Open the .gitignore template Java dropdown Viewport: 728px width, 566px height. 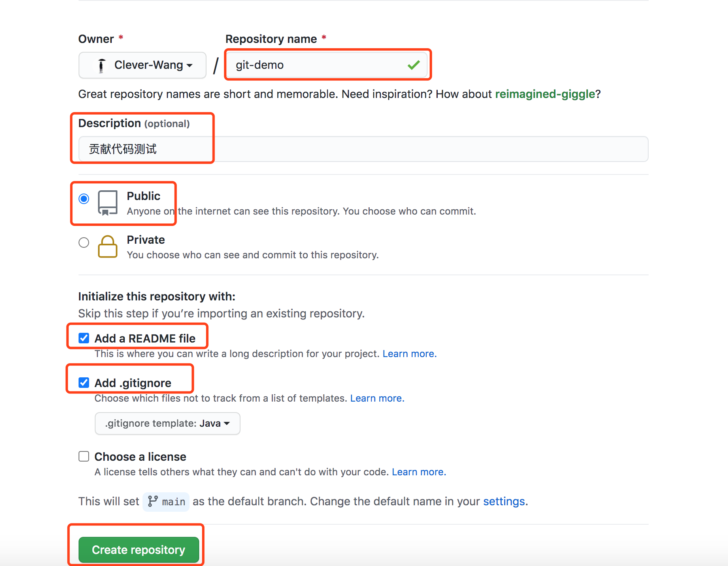(167, 423)
